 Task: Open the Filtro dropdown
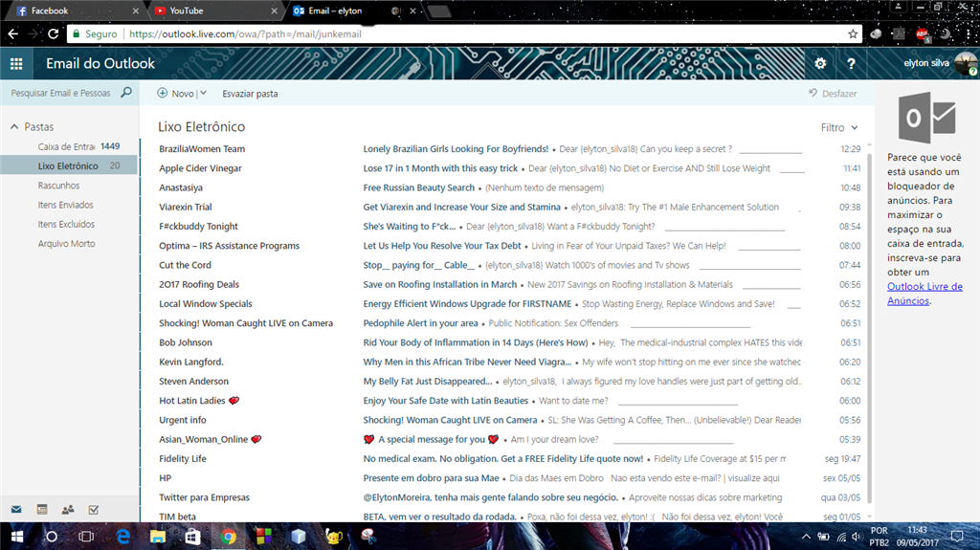839,127
